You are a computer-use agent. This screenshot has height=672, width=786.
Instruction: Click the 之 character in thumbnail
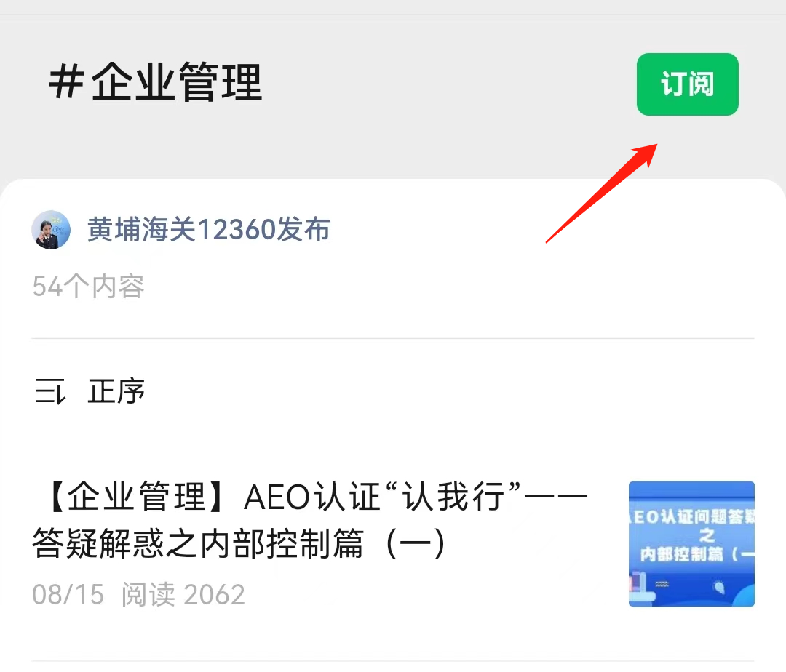(x=707, y=535)
